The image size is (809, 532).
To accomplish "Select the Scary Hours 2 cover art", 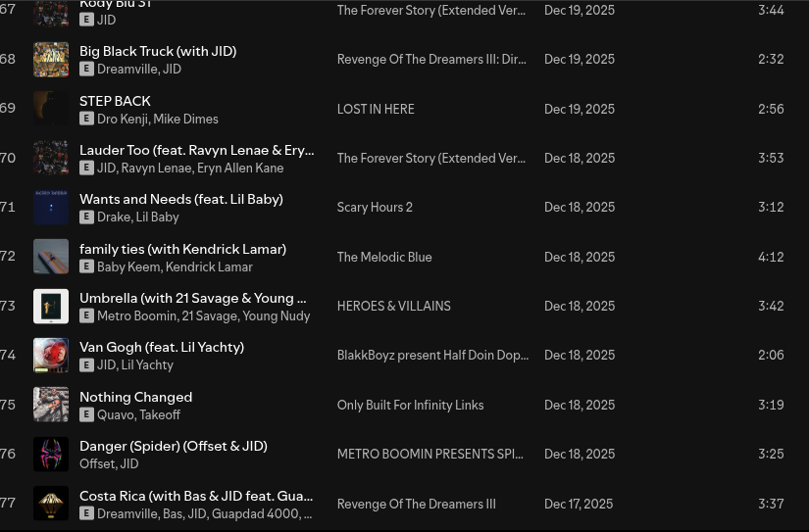I will 51,208.
